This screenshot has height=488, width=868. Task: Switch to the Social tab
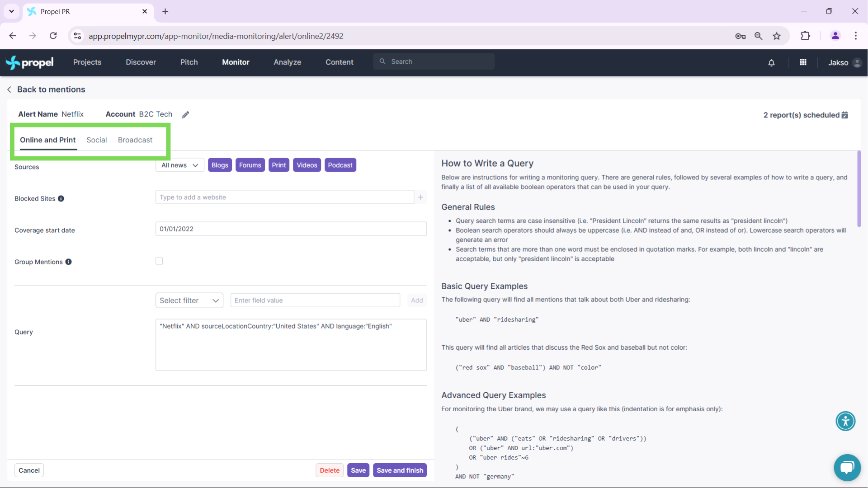pyautogui.click(x=97, y=140)
